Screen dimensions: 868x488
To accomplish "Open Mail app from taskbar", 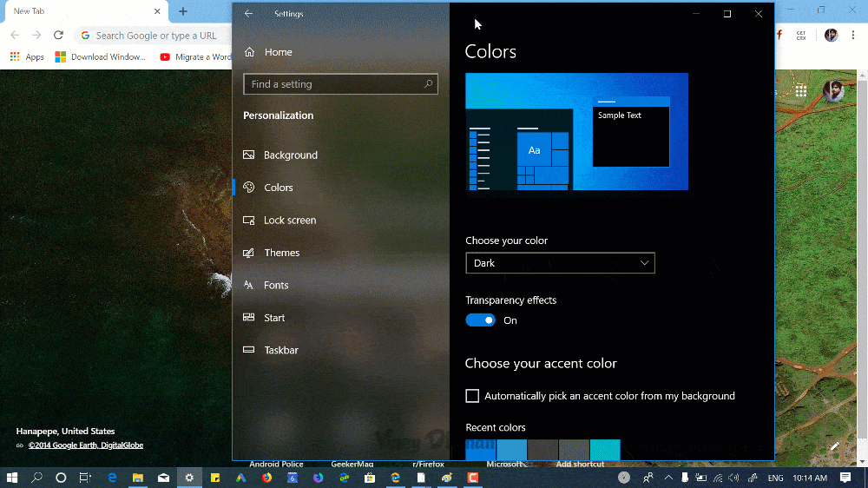I will tap(163, 478).
